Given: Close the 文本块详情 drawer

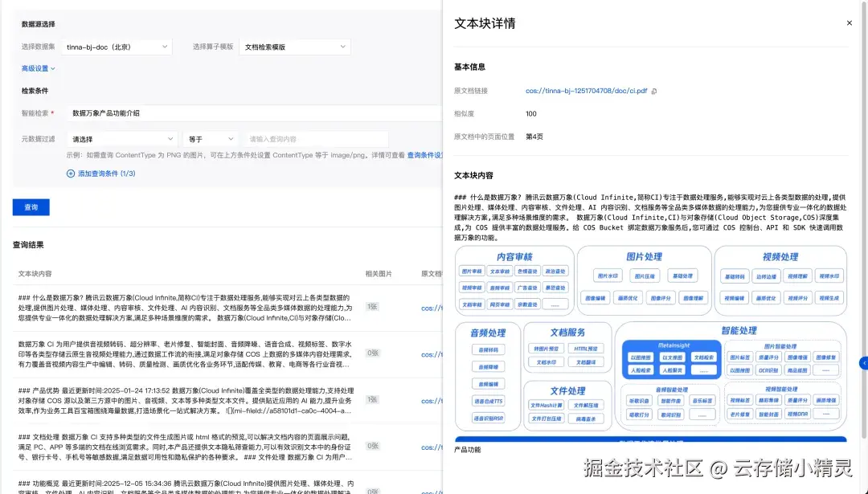Looking at the screenshot, I should (850, 23).
